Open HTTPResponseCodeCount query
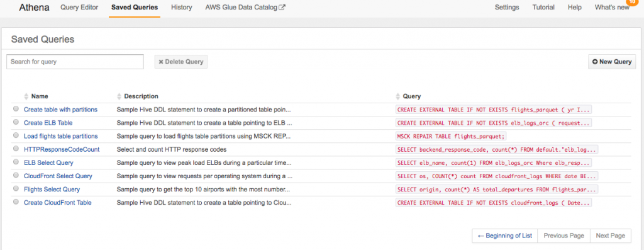The height and width of the screenshot is (250, 644). click(62, 149)
